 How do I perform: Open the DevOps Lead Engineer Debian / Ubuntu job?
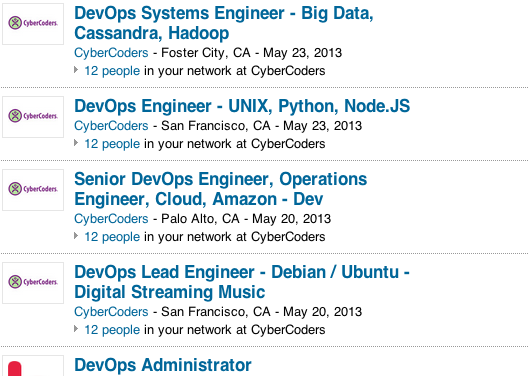242,282
